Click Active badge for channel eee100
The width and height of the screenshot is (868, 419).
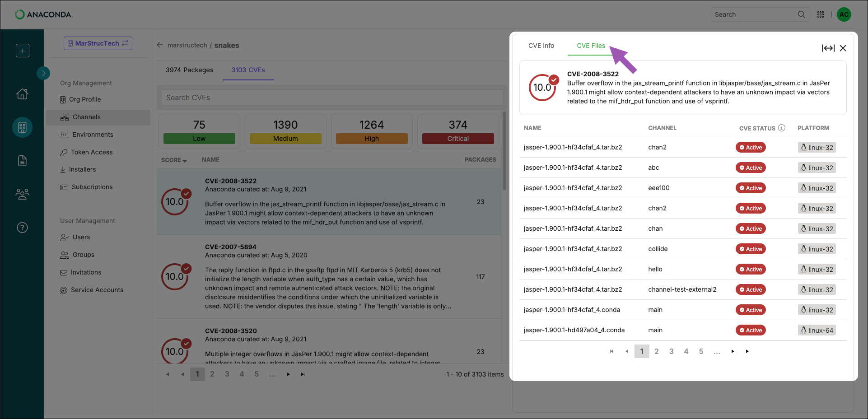point(751,188)
